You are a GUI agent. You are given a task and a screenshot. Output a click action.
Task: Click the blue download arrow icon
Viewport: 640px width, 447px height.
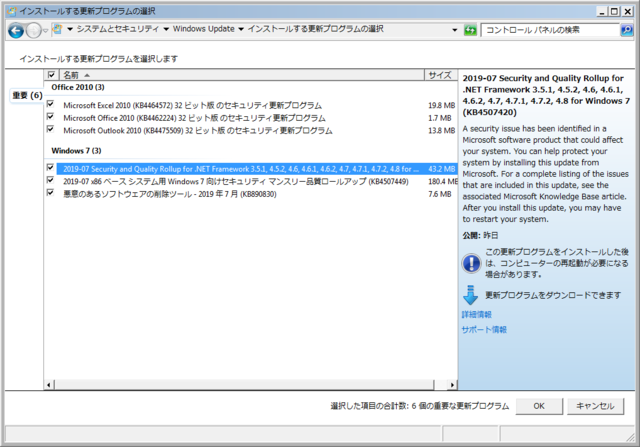tap(471, 295)
